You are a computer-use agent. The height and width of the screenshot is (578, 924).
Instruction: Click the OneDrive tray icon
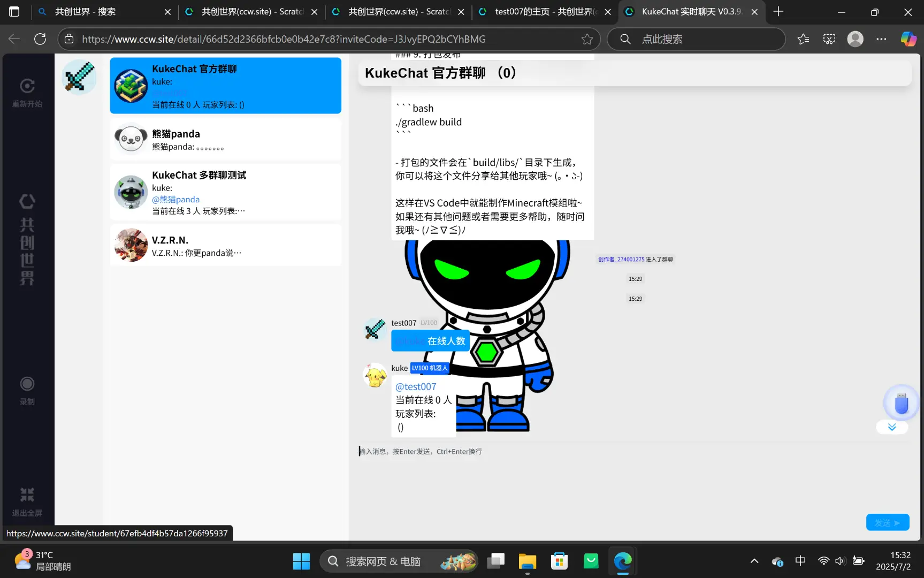click(777, 561)
